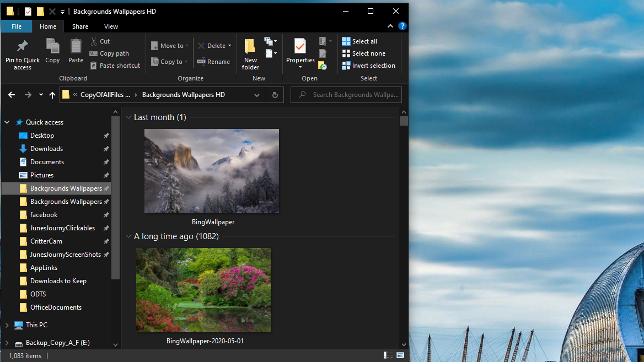
Task: Click the Properties icon in title bar
Action: click(28, 12)
